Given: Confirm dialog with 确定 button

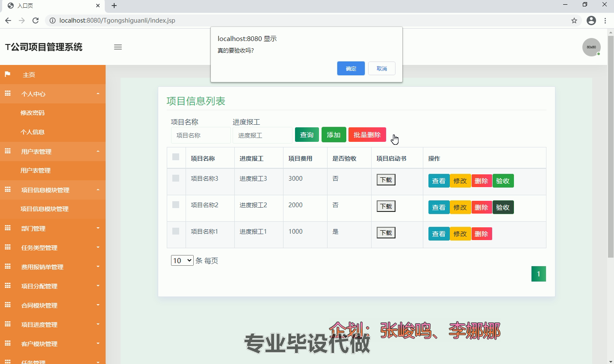Looking at the screenshot, I should tap(351, 68).
